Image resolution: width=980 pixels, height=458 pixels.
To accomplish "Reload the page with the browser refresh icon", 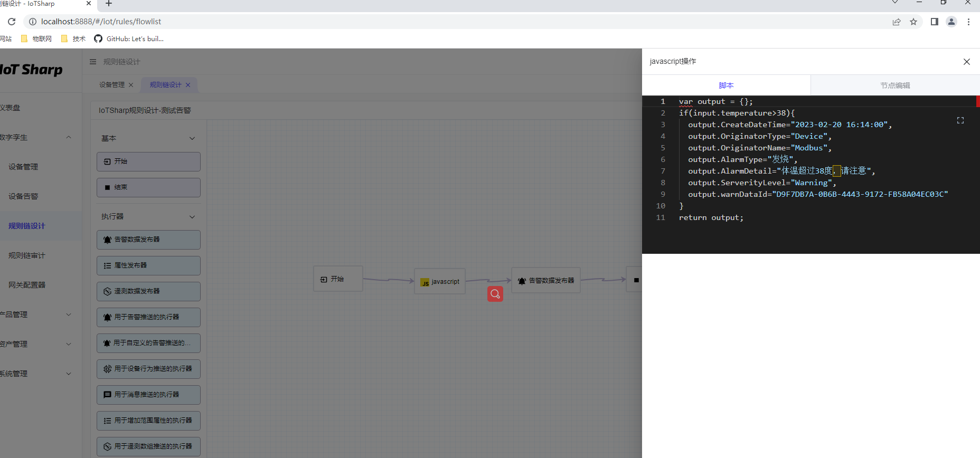I will click(12, 22).
